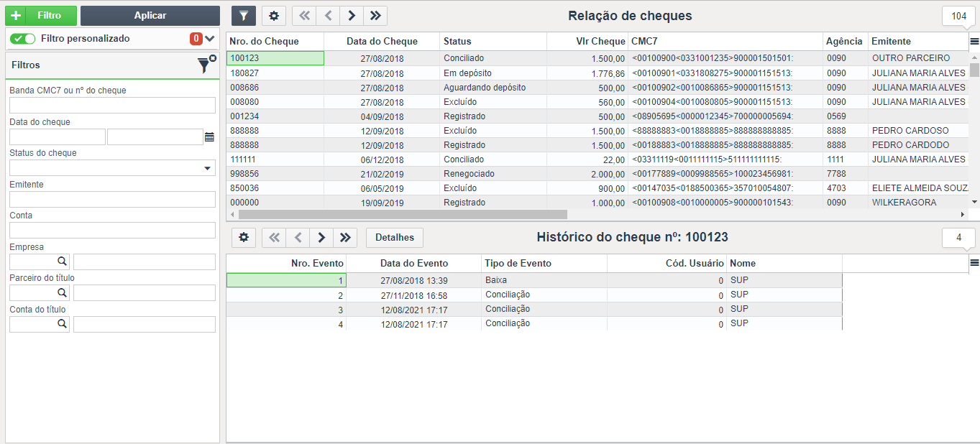Select event number 4 row

pyautogui.click(x=534, y=323)
